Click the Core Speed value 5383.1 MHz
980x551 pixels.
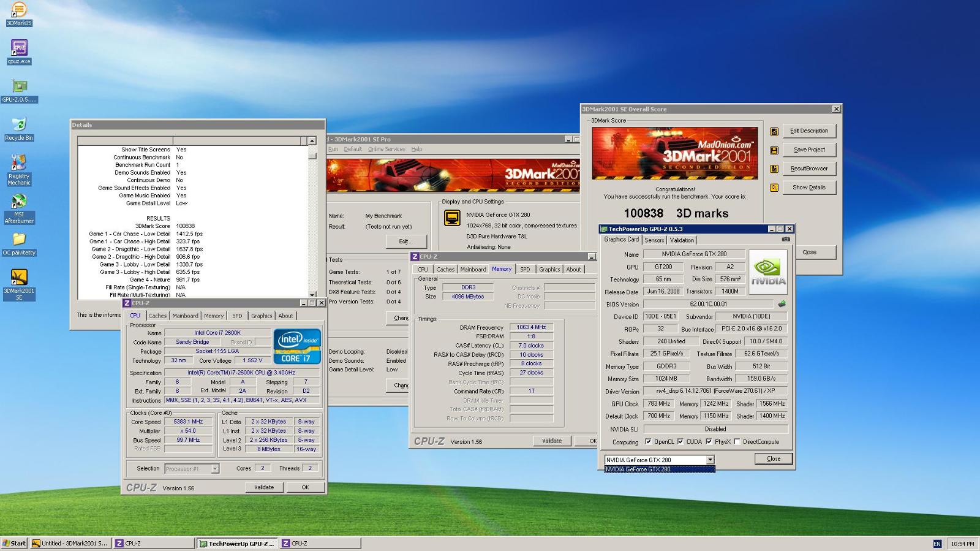click(x=188, y=422)
